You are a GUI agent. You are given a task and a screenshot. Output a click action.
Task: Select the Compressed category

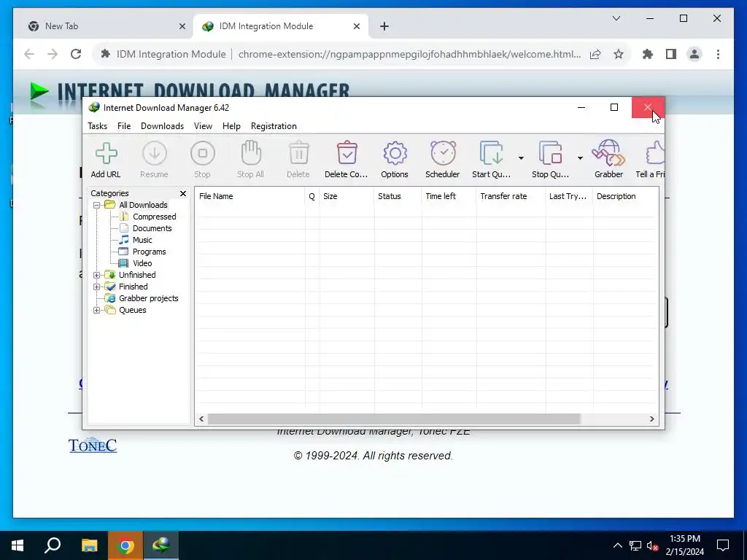tap(155, 217)
